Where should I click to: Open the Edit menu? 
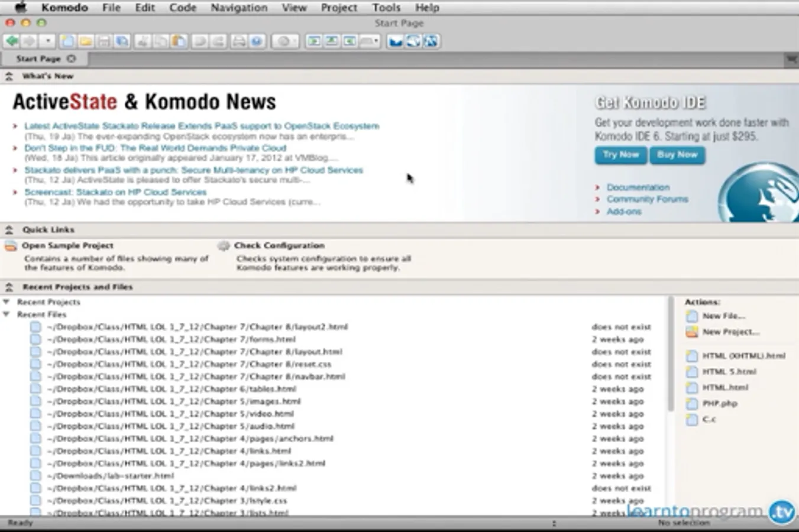tap(145, 8)
